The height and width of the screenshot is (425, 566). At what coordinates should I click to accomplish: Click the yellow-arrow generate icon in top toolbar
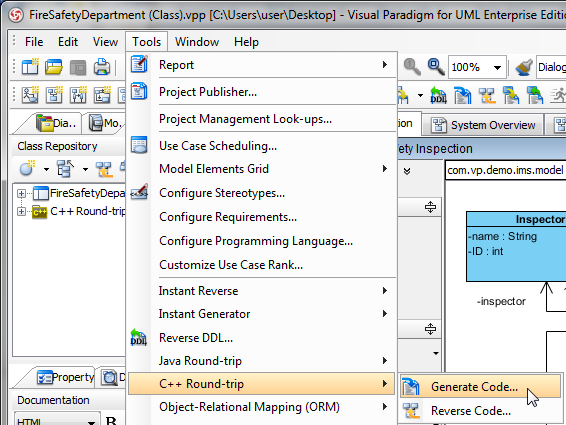tap(511, 95)
